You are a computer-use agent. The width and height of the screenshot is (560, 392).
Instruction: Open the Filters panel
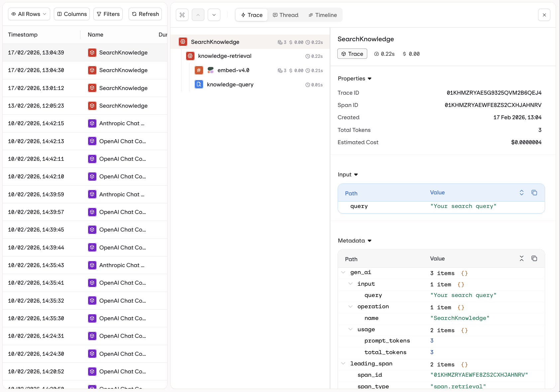108,14
